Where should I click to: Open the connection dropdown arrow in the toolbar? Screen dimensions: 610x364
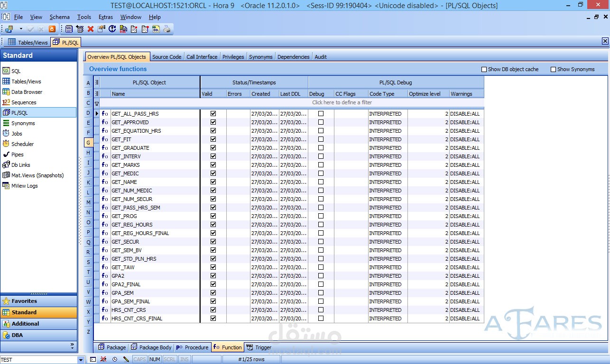pos(21,29)
